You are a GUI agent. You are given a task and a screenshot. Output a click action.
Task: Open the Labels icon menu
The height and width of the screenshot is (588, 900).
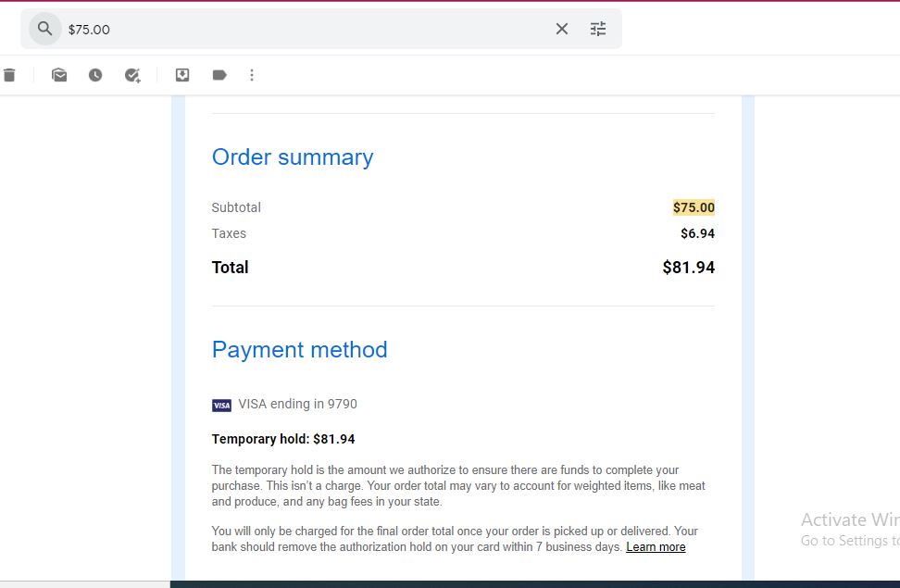[x=219, y=75]
